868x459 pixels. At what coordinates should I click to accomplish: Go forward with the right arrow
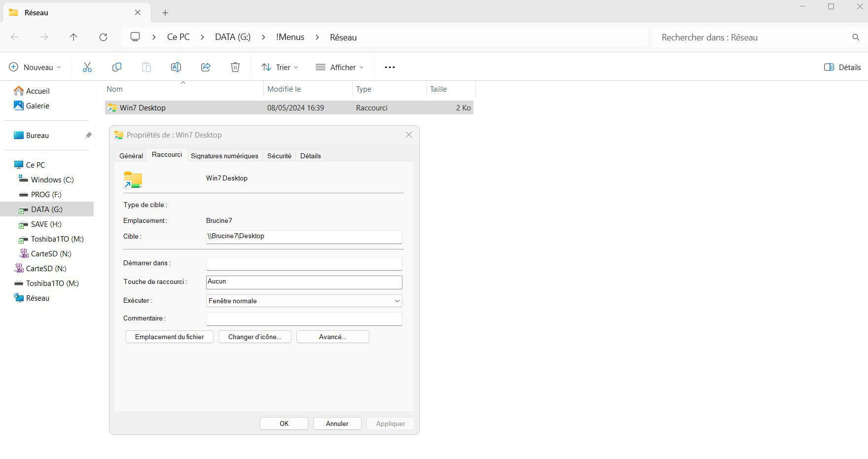click(44, 37)
